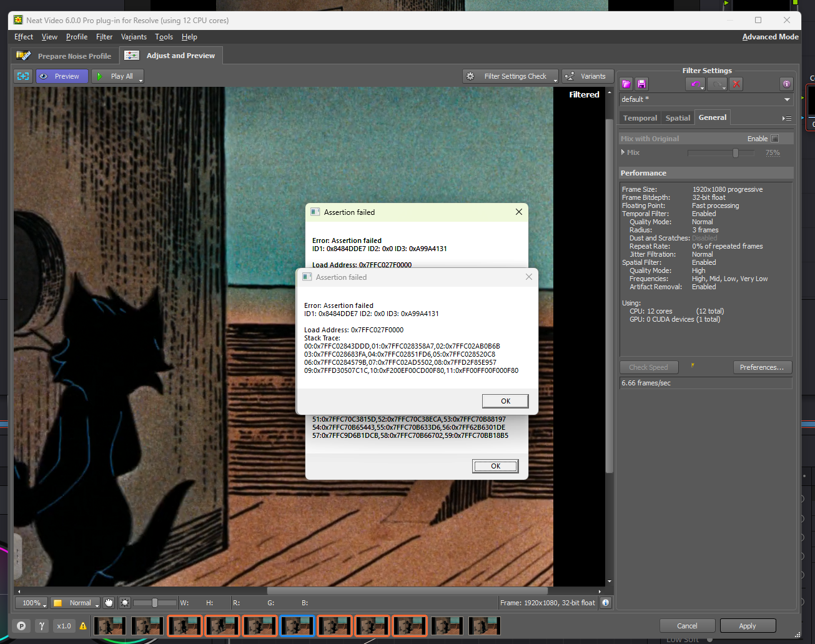Click the red X reset filter icon
The height and width of the screenshot is (644, 815).
pyautogui.click(x=736, y=84)
